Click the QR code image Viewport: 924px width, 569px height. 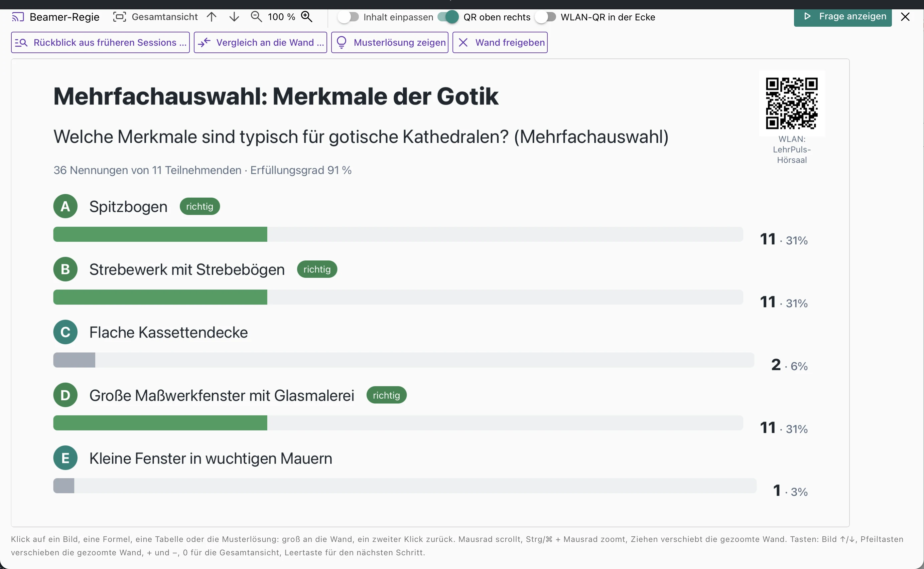point(792,104)
